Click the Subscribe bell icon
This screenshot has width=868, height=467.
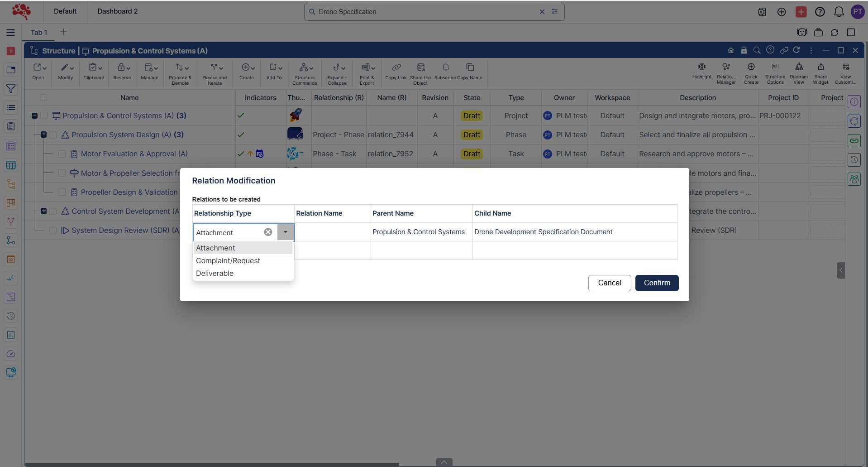pyautogui.click(x=445, y=68)
